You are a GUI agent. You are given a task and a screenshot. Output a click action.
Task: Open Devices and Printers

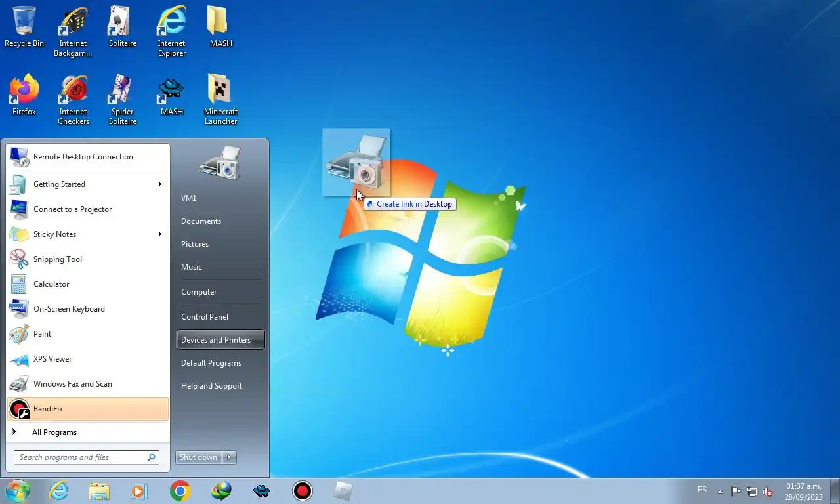pos(220,340)
